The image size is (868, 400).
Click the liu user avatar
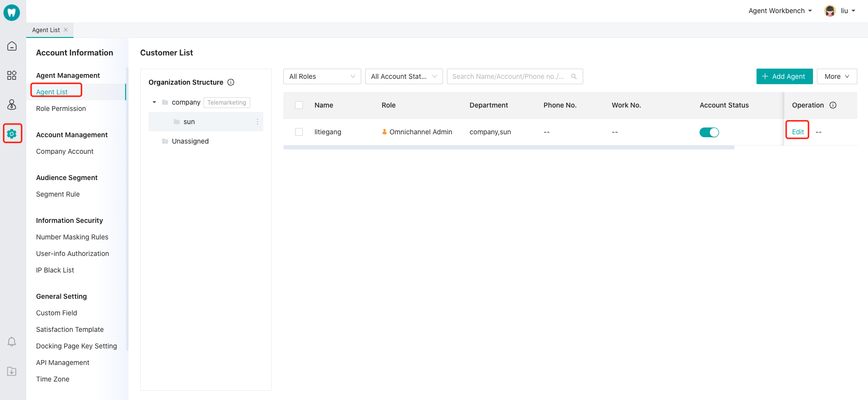[x=830, y=11]
